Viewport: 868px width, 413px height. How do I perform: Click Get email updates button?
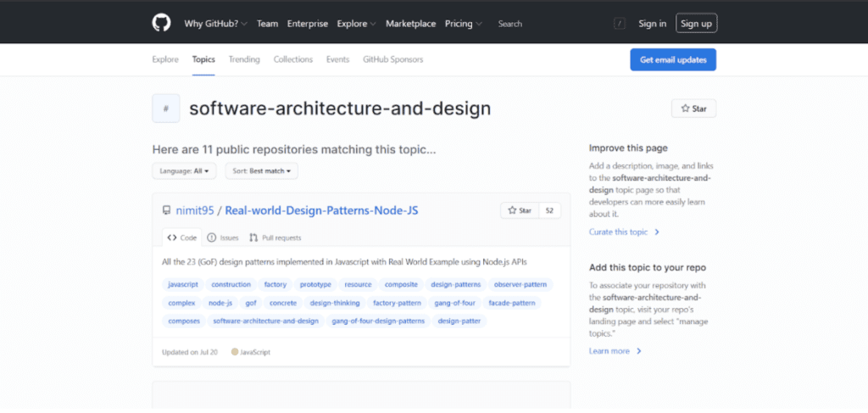click(x=673, y=60)
